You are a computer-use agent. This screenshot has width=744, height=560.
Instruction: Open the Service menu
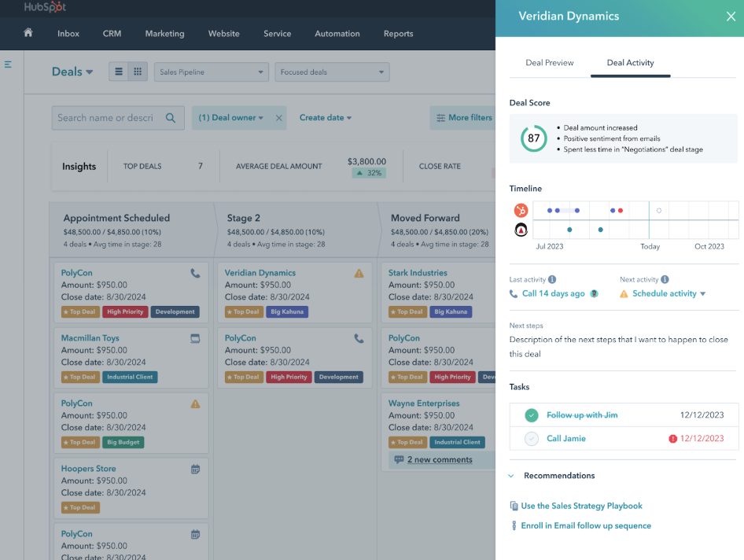tap(278, 34)
